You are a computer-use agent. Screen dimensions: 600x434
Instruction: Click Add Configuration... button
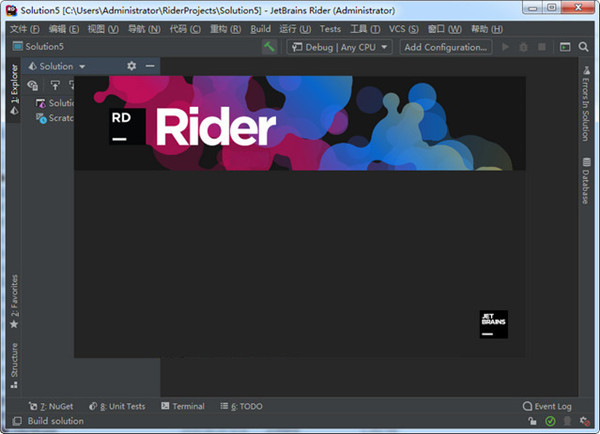pyautogui.click(x=446, y=47)
